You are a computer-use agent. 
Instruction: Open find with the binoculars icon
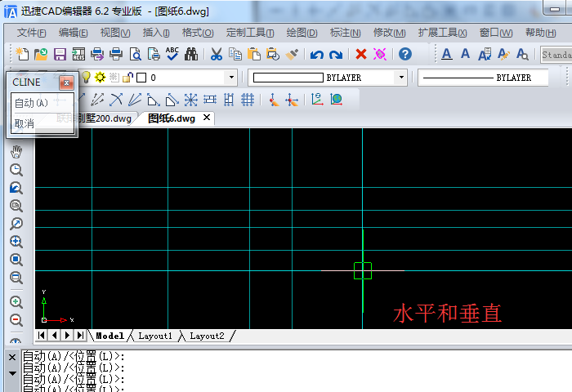pos(191,55)
